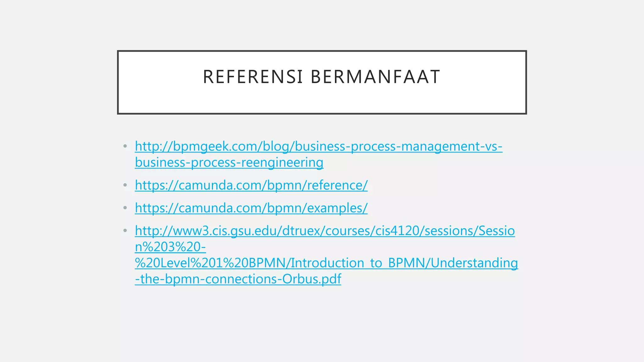Image resolution: width=644 pixels, height=362 pixels.
Task: Click the sessions/Sessio end of gsu link
Action: pos(469,231)
